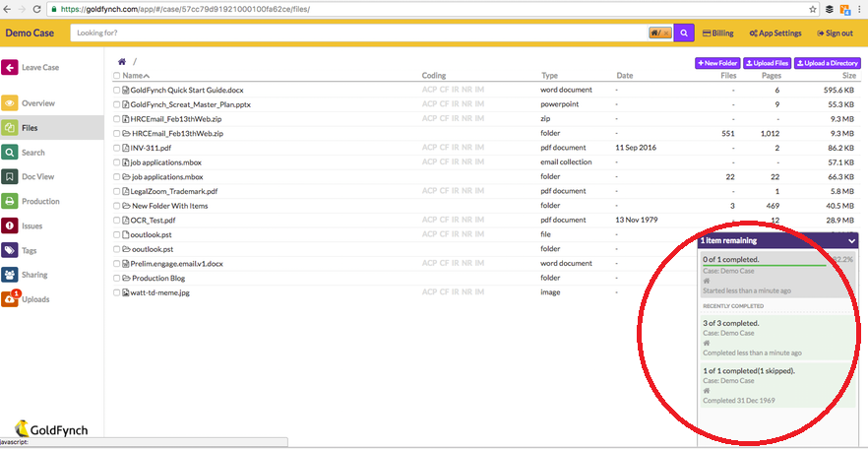Check the OCR_Test.pdf checkbox
The image size is (868, 449).
click(117, 221)
